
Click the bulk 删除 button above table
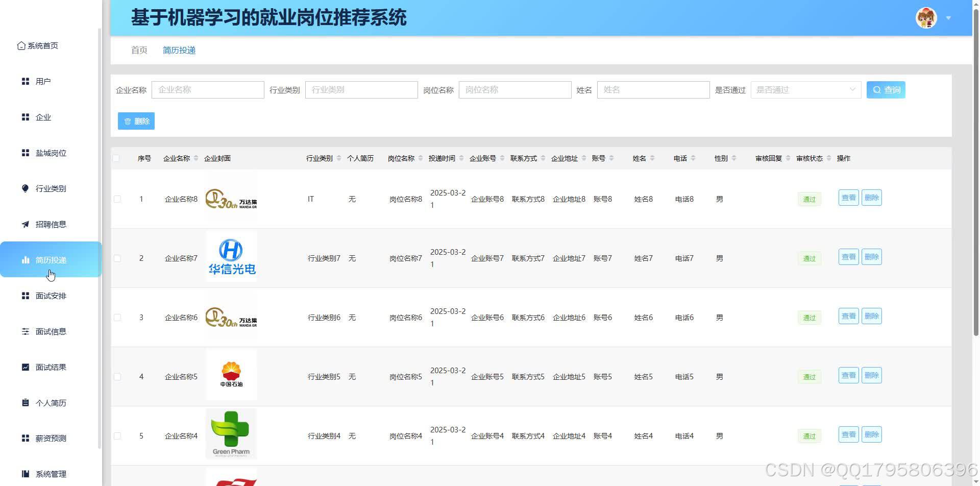click(x=136, y=121)
